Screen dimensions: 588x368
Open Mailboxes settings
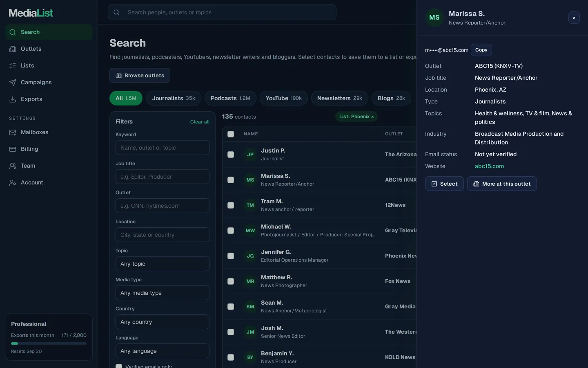(x=49, y=132)
